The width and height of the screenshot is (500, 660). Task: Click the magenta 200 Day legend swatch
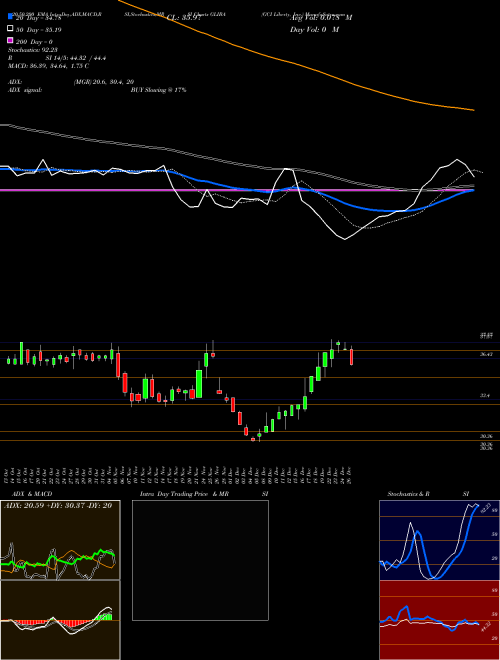pos(10,40)
